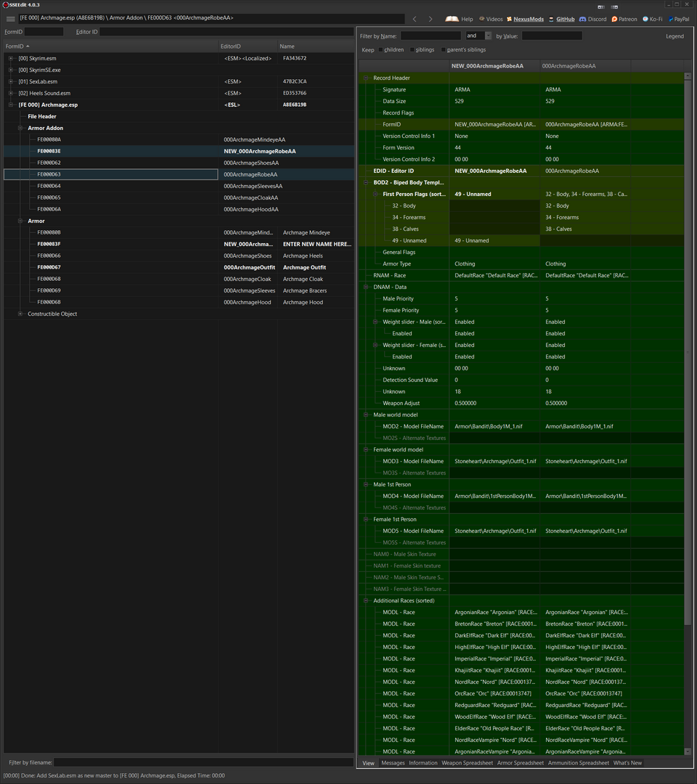
Task: Select the 000ArchmageCloakAA record
Action: 179,197
